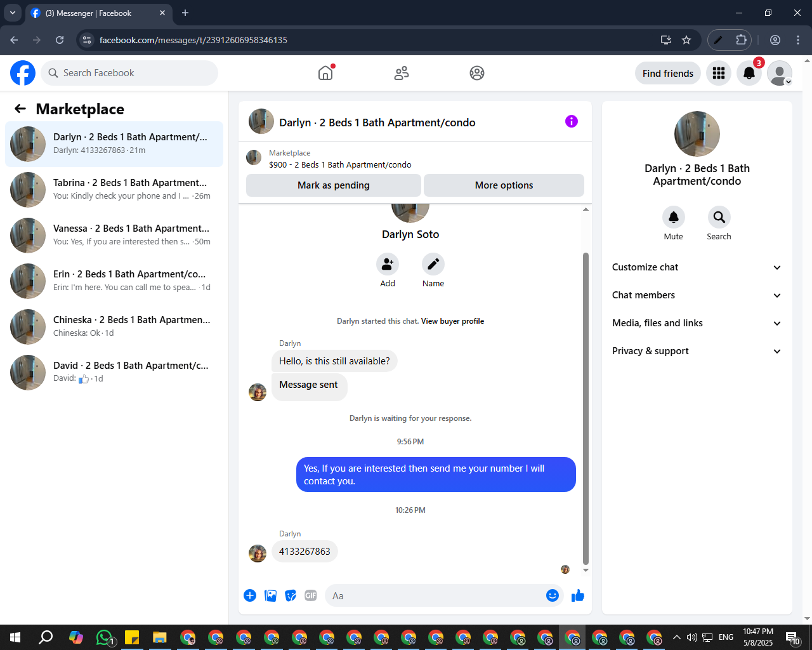The image size is (812, 650).
Task: Expand Privacy & support section
Action: [x=697, y=351]
